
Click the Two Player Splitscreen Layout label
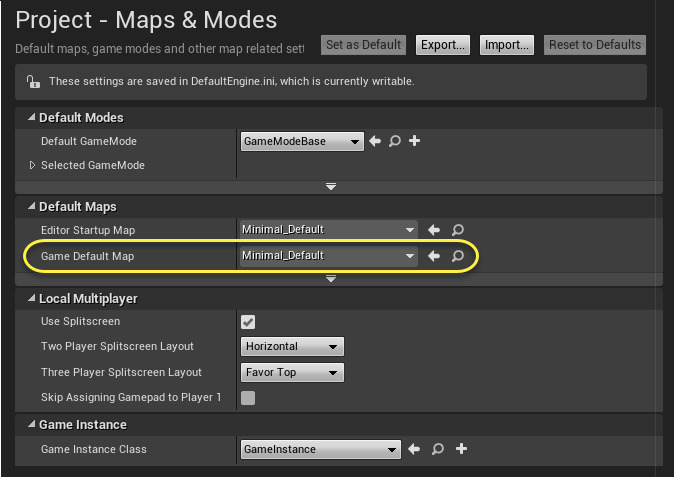[117, 346]
